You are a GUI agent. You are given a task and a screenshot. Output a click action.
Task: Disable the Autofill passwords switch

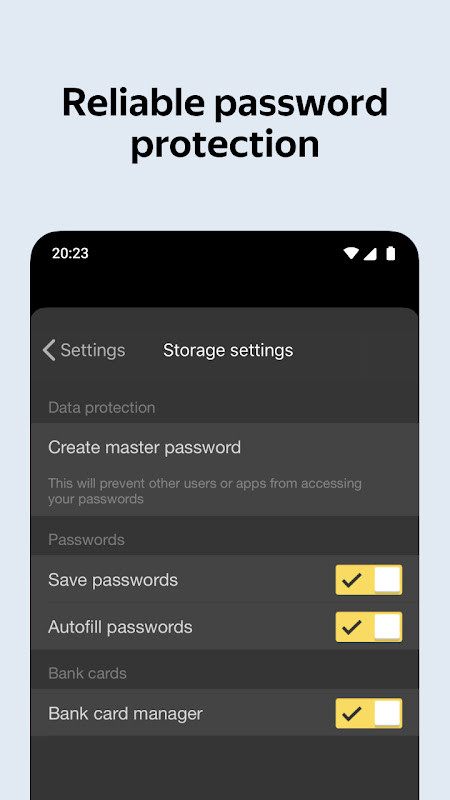coord(368,627)
